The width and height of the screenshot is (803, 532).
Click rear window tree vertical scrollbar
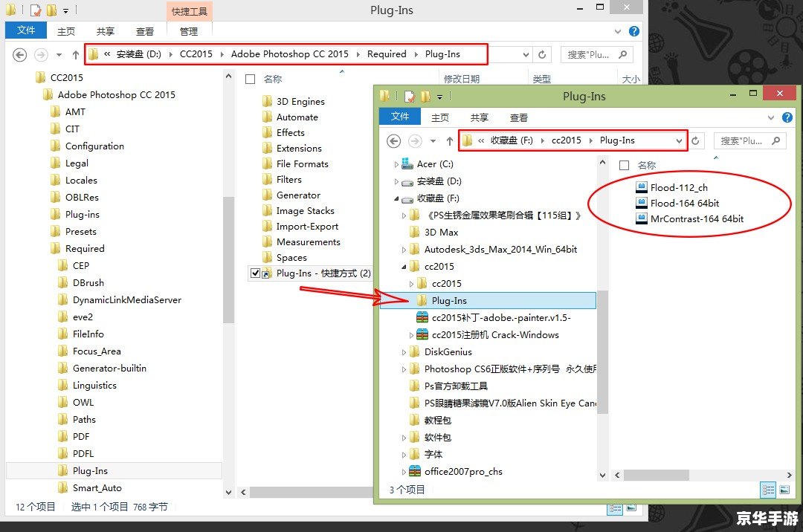point(228,260)
